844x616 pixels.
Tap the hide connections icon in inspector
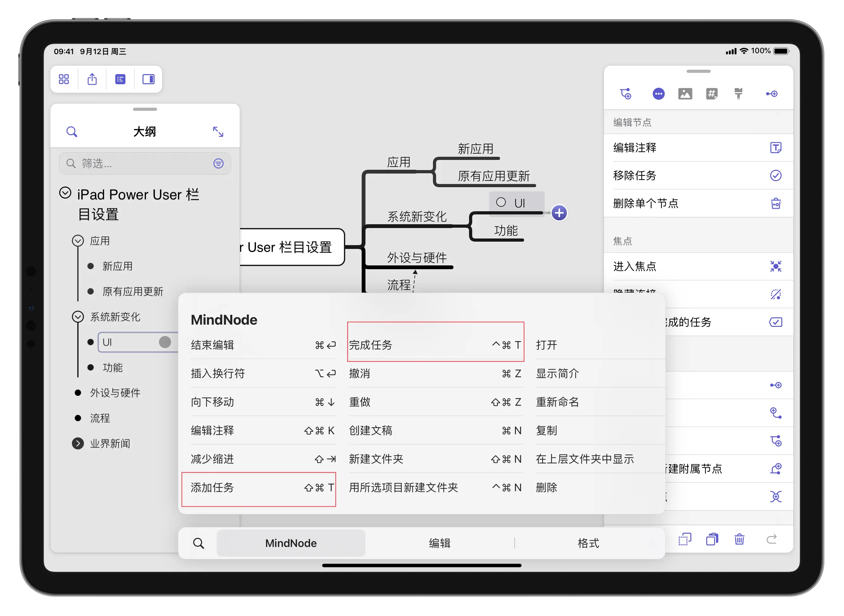[776, 294]
